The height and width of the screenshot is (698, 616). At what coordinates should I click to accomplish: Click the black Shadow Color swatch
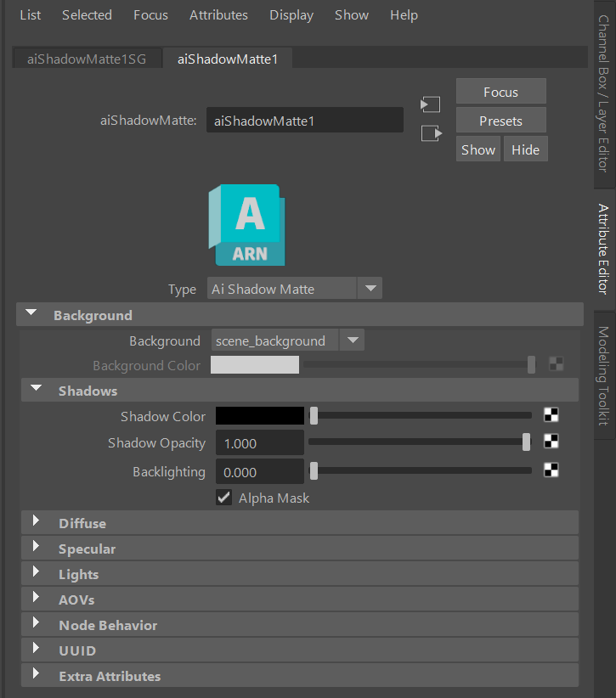pyautogui.click(x=260, y=415)
